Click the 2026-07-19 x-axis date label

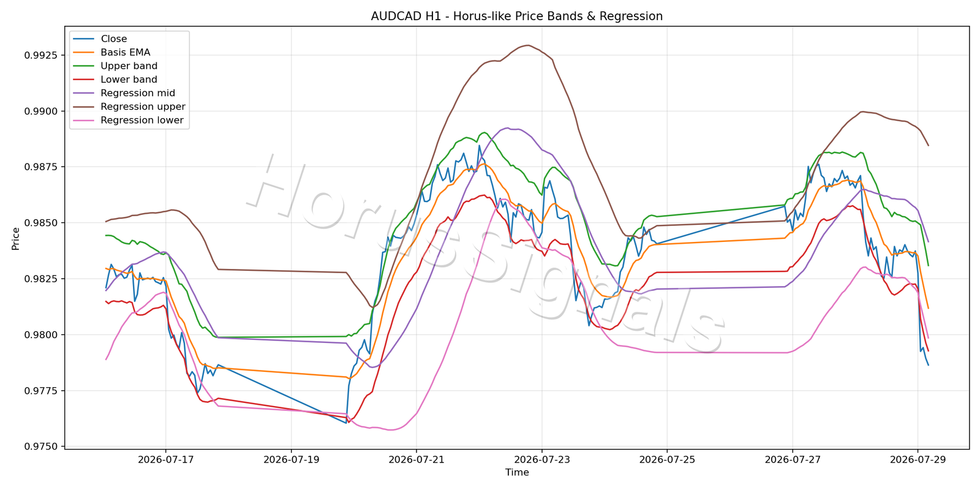tap(291, 459)
